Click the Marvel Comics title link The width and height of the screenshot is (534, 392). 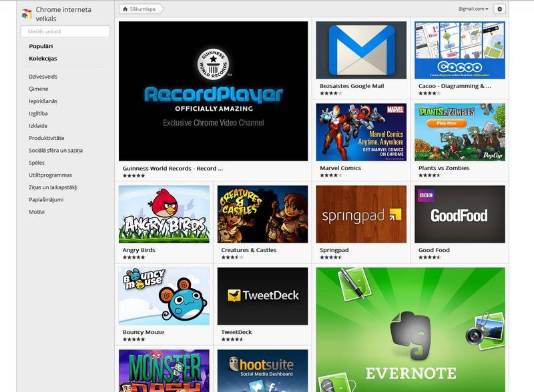(x=341, y=168)
